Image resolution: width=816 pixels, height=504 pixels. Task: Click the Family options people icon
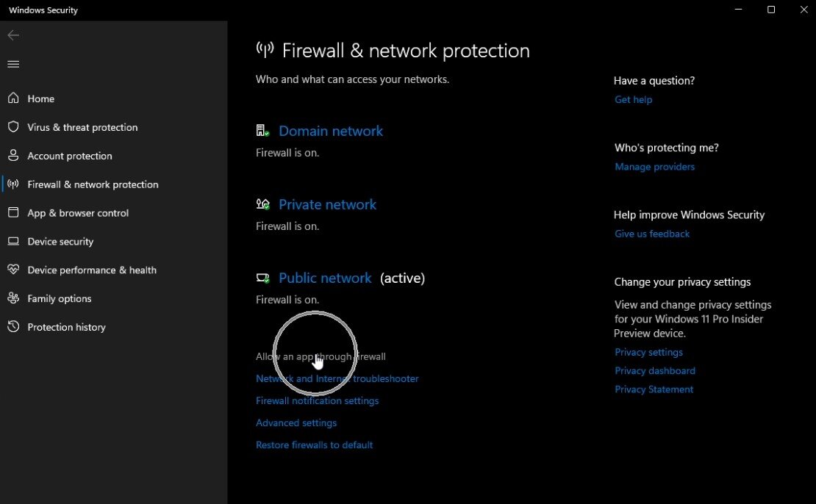point(13,298)
